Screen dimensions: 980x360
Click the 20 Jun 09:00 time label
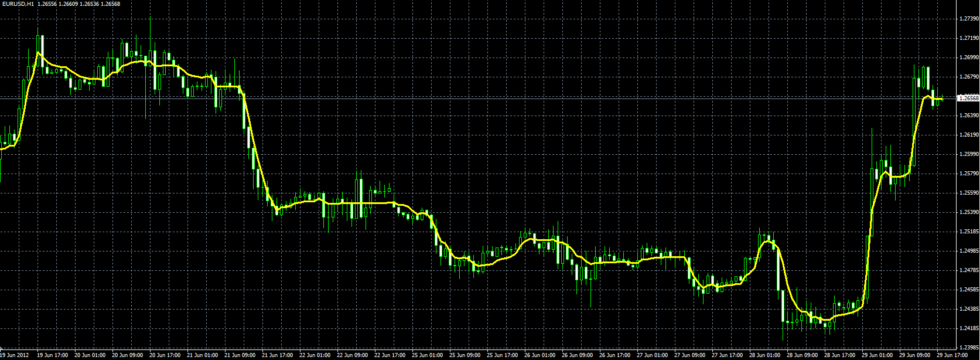[127, 355]
